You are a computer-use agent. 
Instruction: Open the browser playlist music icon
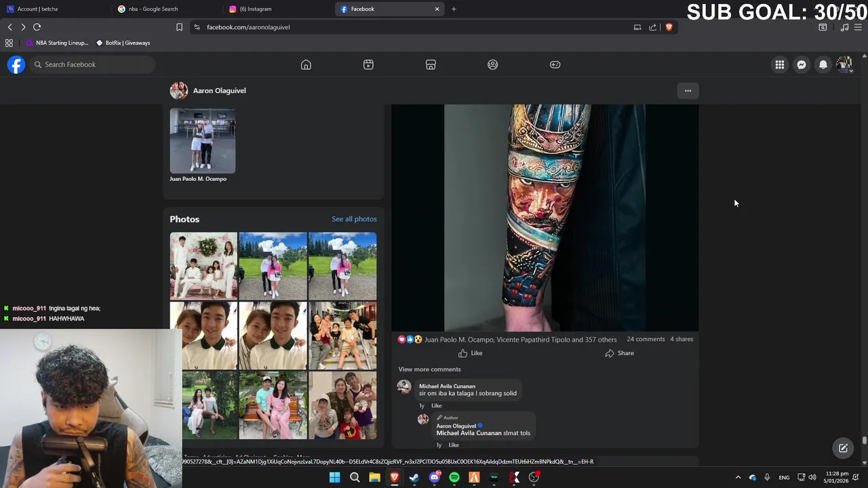click(844, 27)
